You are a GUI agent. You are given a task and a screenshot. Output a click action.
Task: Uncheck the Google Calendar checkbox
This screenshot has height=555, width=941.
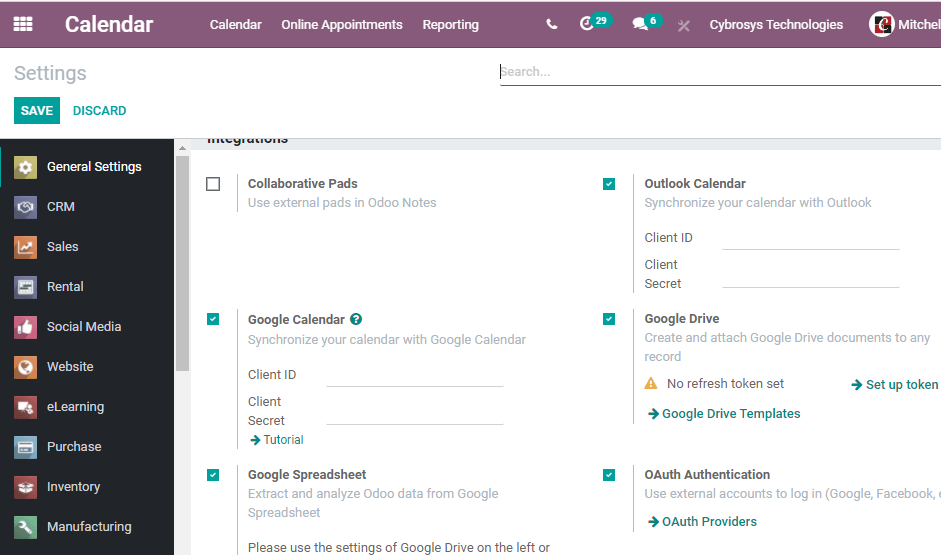(x=213, y=319)
